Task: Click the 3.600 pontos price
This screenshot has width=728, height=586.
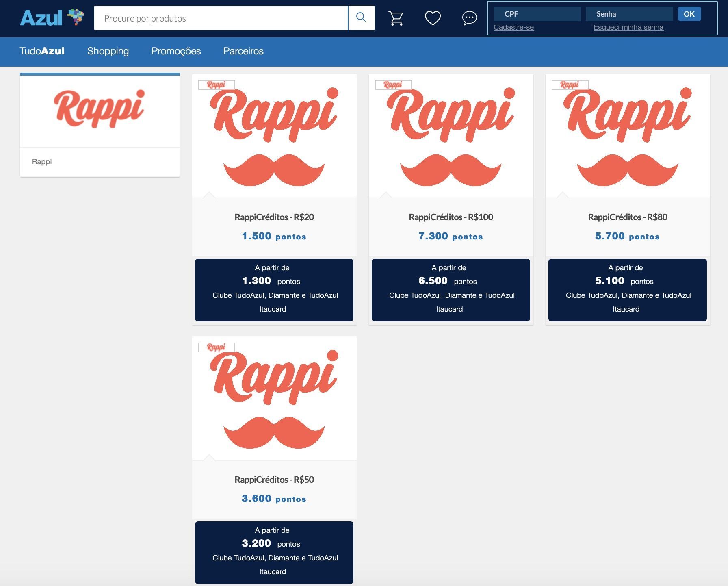Action: point(274,499)
